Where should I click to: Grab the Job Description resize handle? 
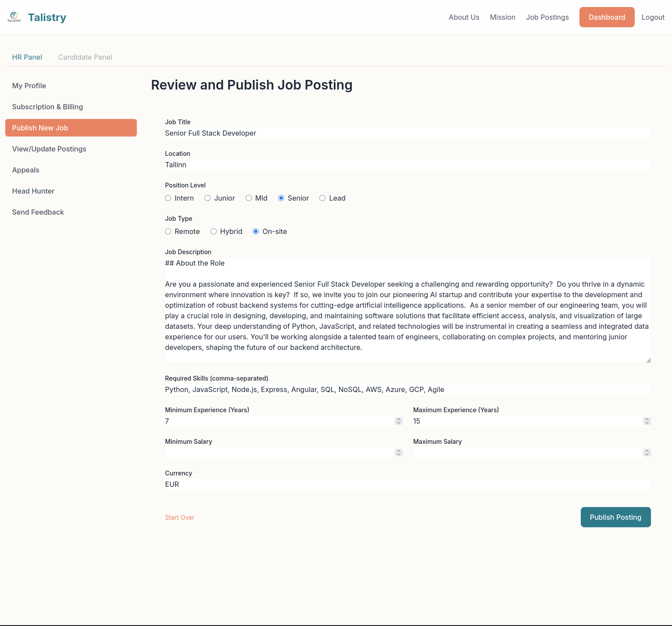tap(648, 360)
